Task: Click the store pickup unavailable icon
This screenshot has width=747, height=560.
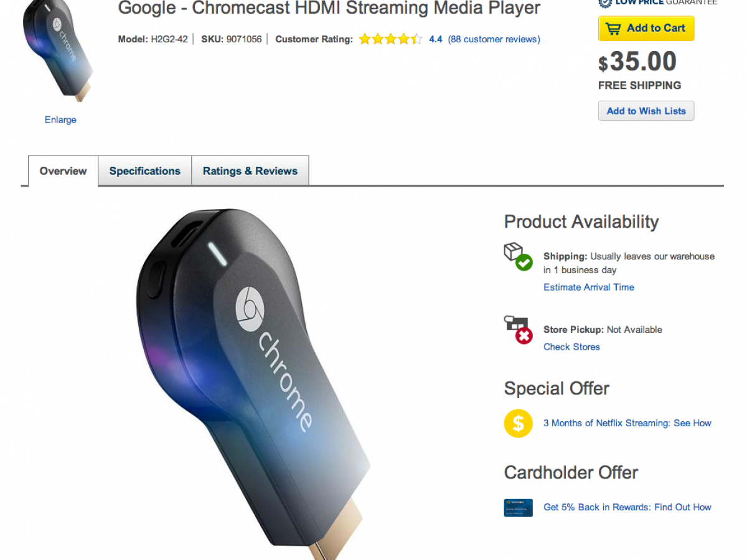Action: point(518,330)
